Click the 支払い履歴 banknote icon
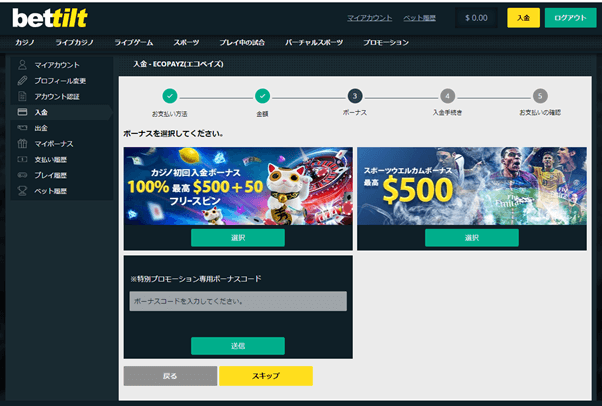This screenshot has width=602, height=406. pyautogui.click(x=22, y=159)
